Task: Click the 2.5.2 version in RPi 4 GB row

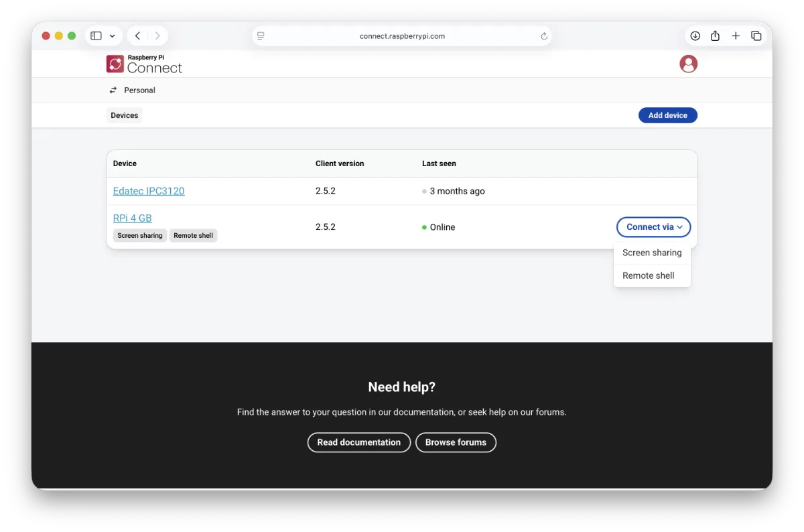Action: pyautogui.click(x=326, y=227)
